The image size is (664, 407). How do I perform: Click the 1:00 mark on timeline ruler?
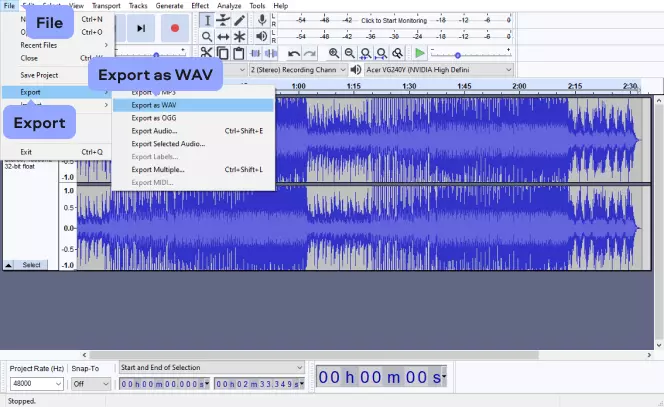(299, 86)
